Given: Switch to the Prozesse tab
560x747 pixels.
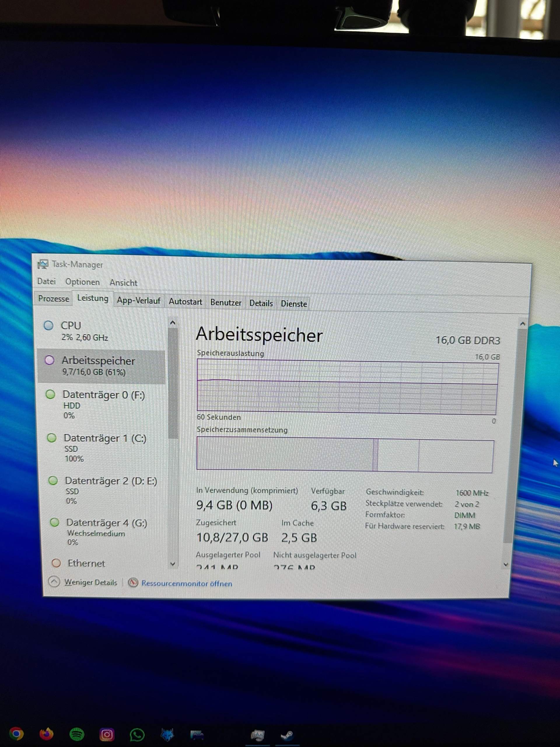Looking at the screenshot, I should pos(54,299).
